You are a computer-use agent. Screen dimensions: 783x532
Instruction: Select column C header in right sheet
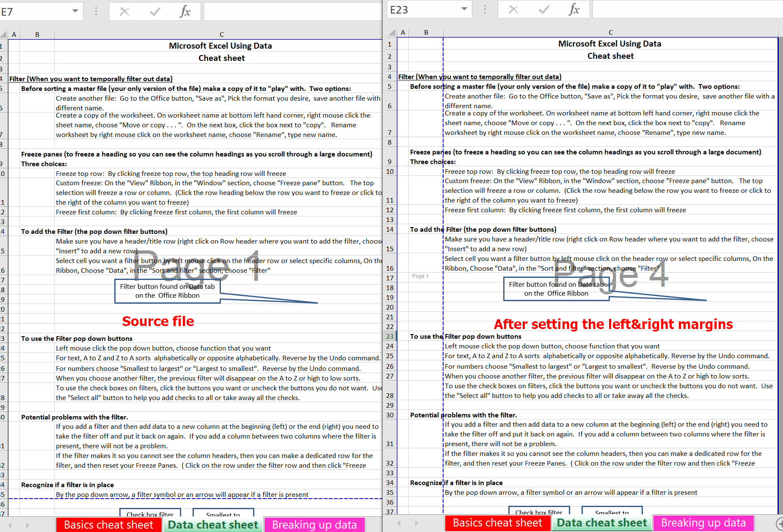611,32
